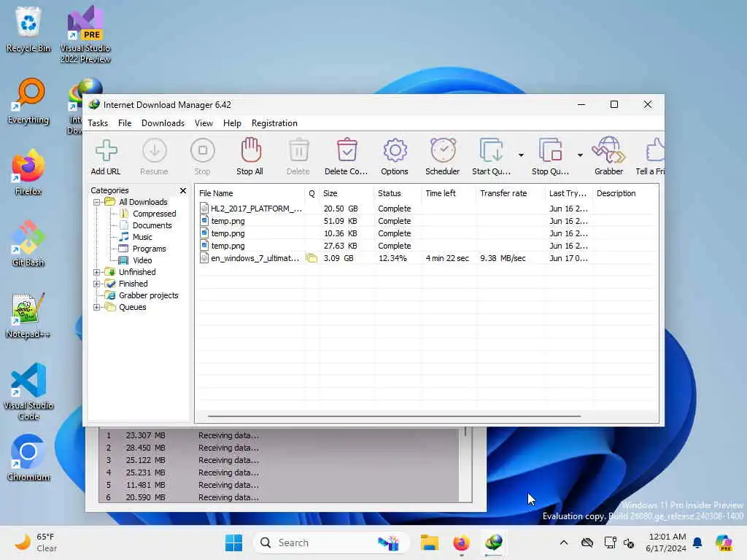Expand the Finished tree node
747x560 pixels.
tap(97, 284)
